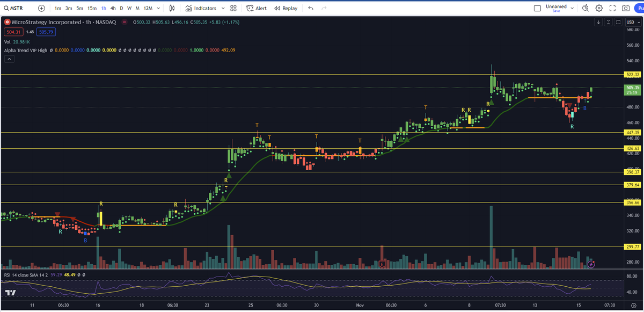
Task: Select the active 1h timeframe
Action: (104, 8)
